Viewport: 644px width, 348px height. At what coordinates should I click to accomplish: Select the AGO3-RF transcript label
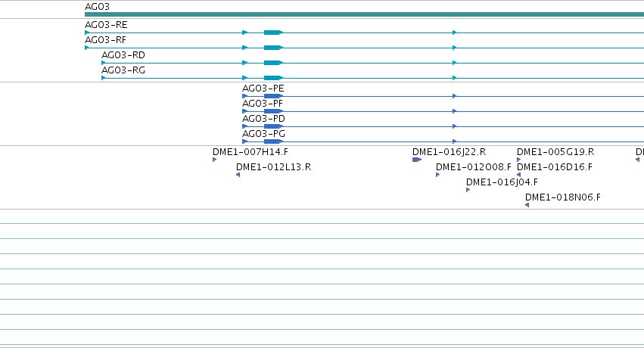(105, 40)
